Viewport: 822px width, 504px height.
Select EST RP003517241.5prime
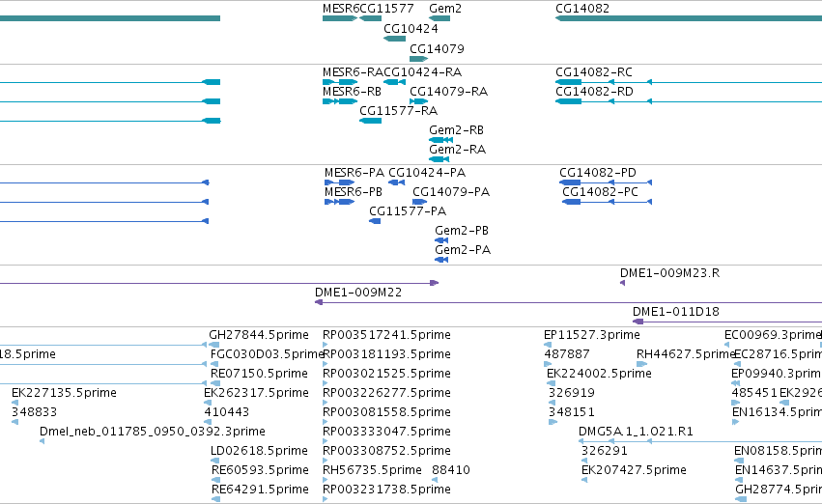point(387,335)
